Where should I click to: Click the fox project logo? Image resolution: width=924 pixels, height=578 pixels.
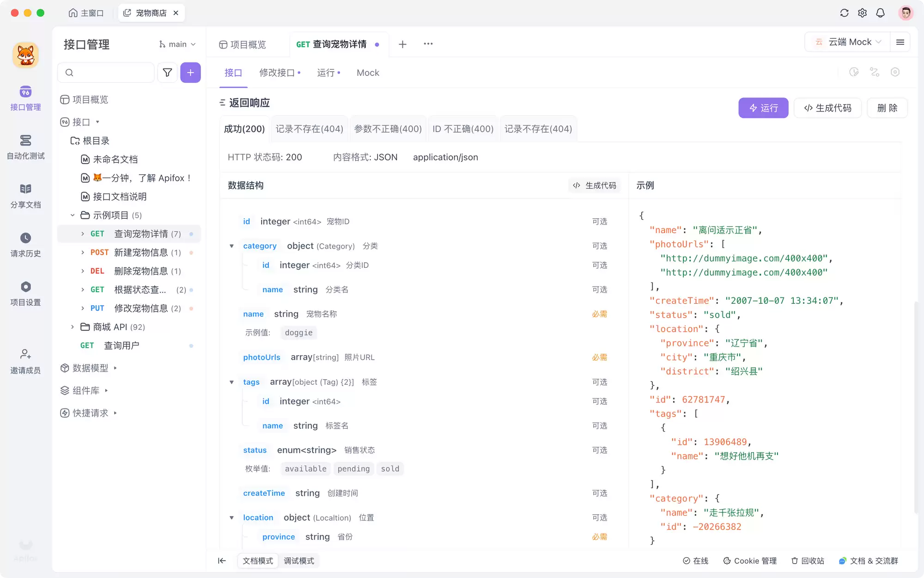(25, 55)
